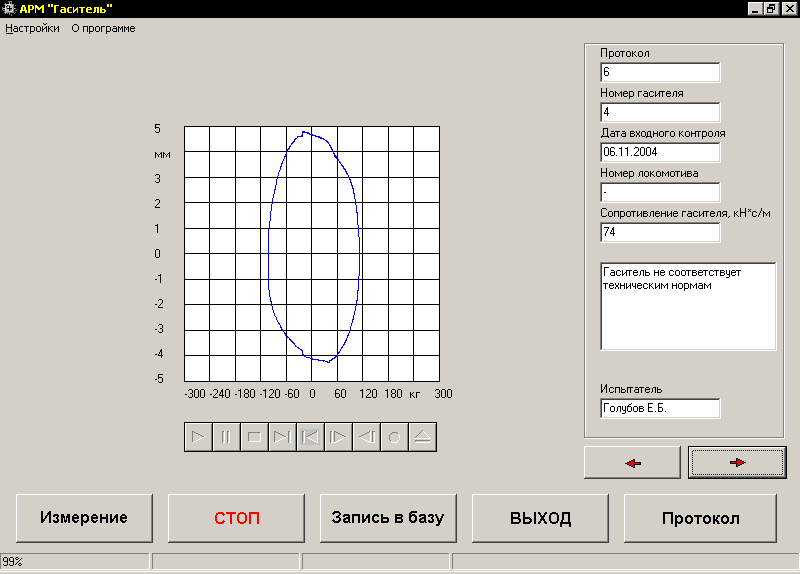
Task: Click the Номер локомотива input field
Action: tap(660, 192)
